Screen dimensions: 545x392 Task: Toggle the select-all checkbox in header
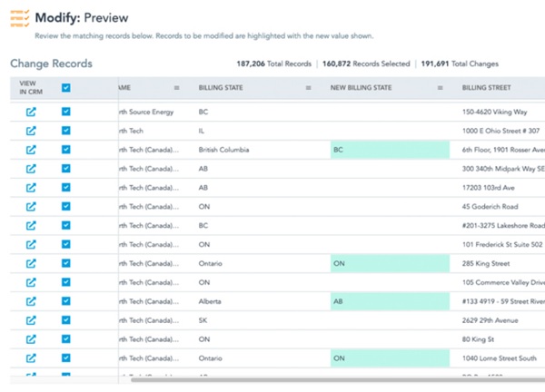[x=65, y=88]
